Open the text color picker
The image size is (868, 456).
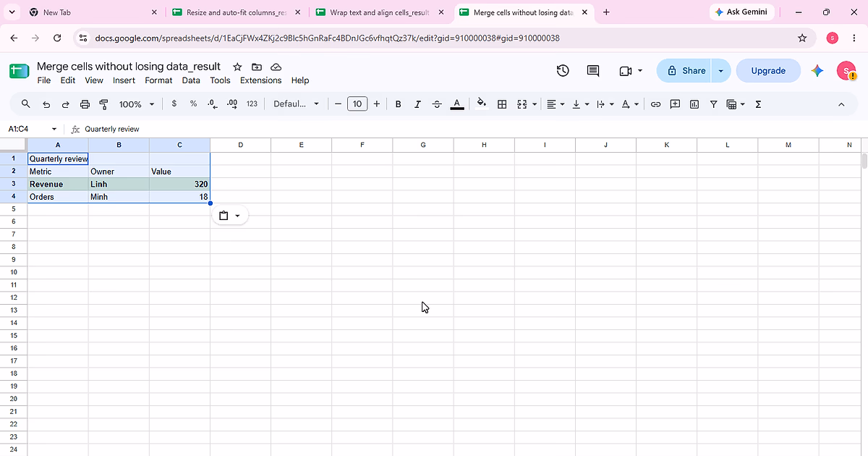(x=457, y=104)
